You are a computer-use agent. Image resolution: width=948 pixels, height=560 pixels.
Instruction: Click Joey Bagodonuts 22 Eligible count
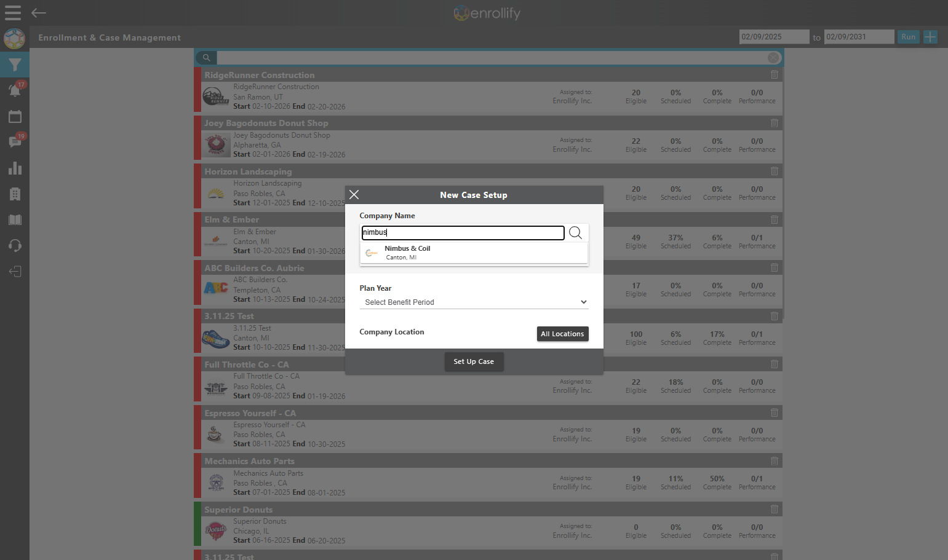click(636, 145)
